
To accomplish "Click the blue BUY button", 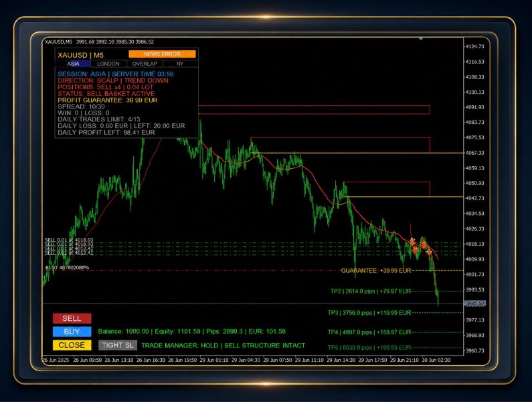I will (72, 332).
